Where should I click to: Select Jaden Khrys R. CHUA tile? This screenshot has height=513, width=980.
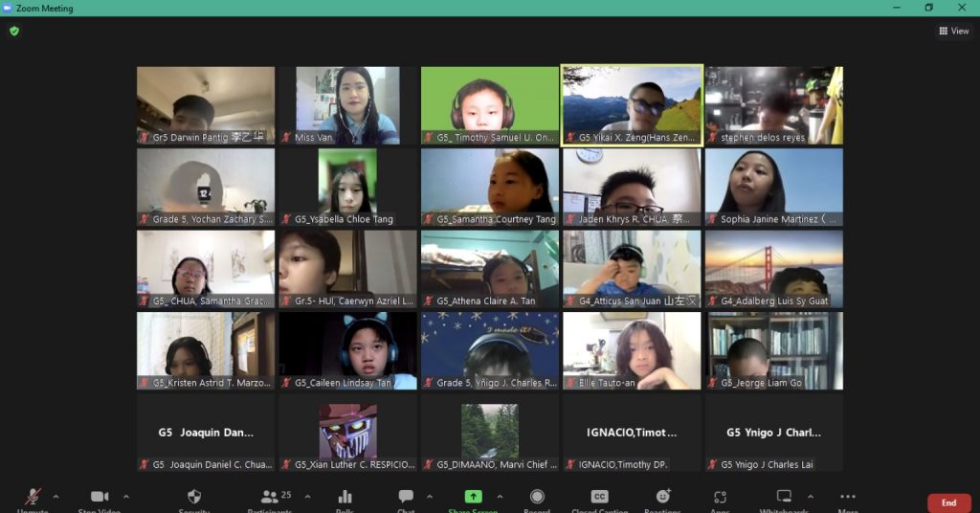(x=632, y=188)
